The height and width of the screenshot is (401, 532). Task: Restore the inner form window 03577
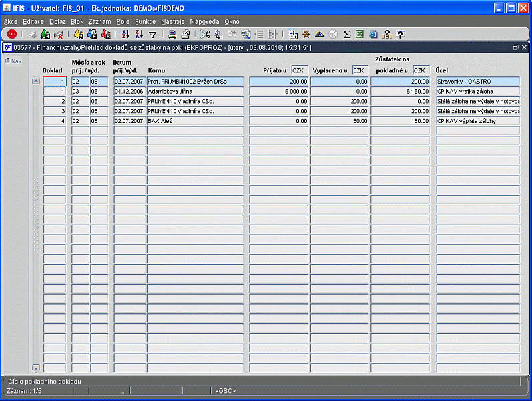pos(516,47)
